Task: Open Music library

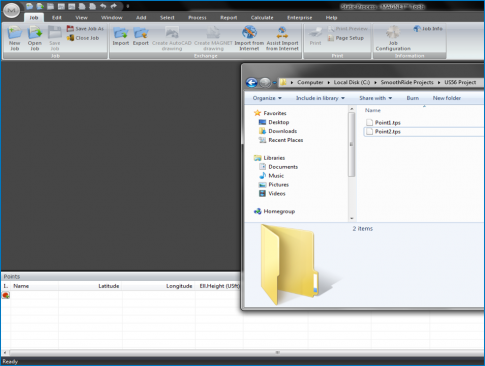Action: pos(272,176)
